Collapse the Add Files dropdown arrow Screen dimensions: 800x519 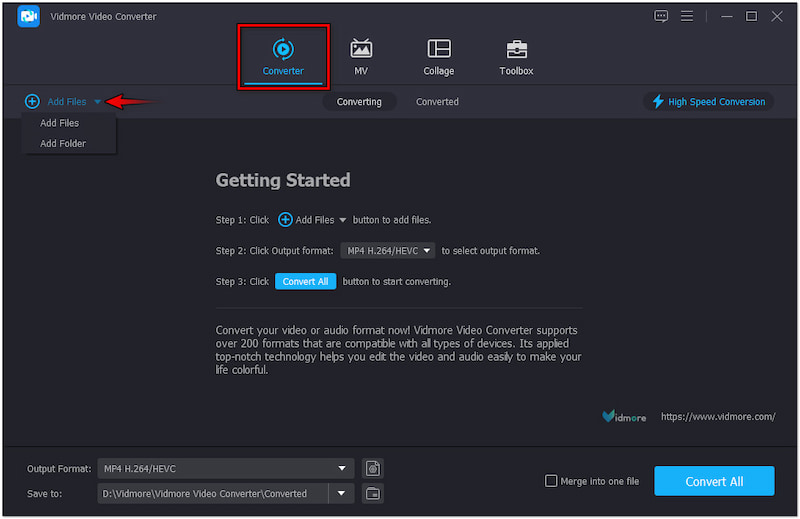97,102
